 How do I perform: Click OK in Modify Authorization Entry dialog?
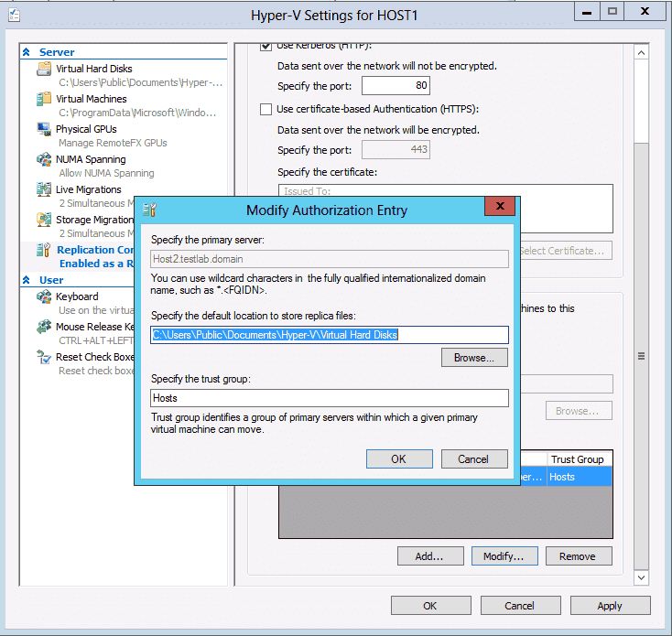pos(399,459)
